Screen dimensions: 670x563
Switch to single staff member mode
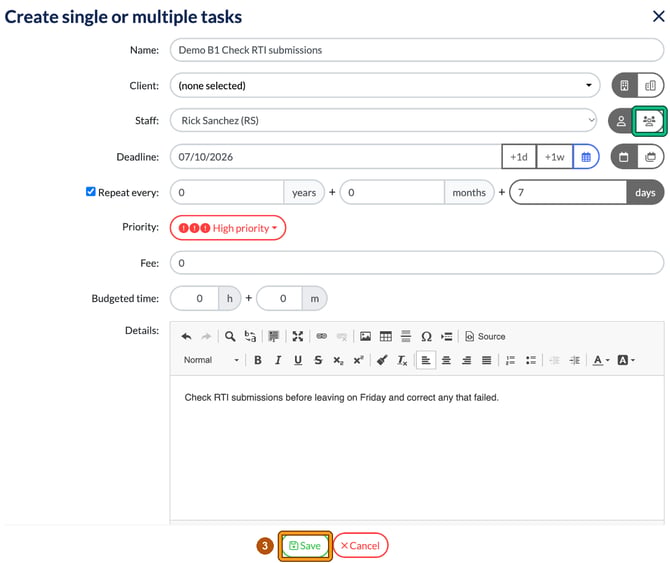(621, 121)
